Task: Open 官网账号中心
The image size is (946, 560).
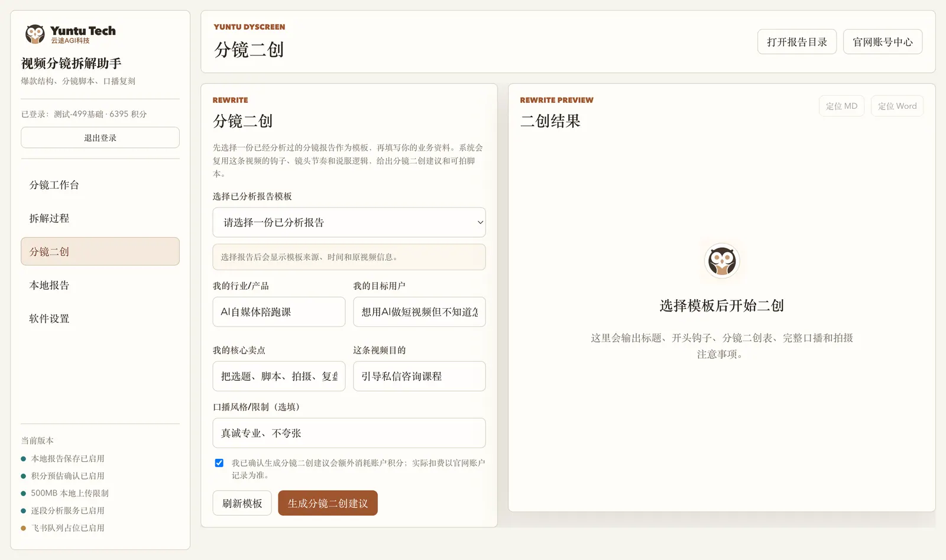Action: coord(883,42)
